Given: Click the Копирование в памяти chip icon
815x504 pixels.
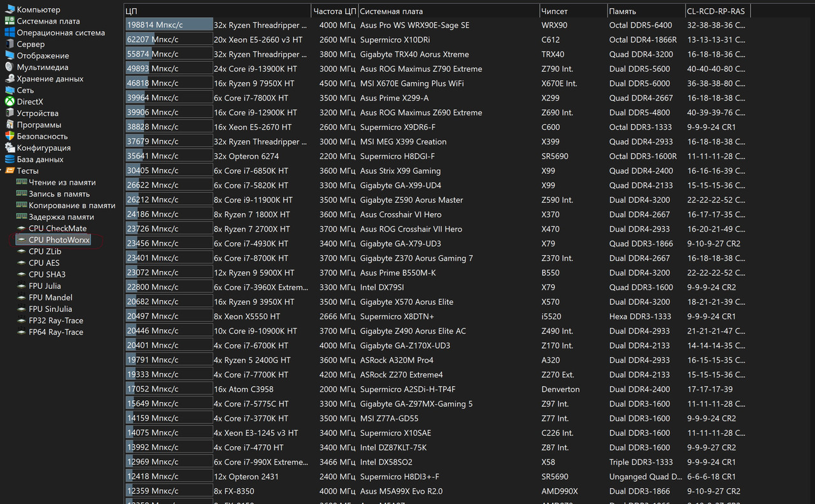Looking at the screenshot, I should 22,205.
